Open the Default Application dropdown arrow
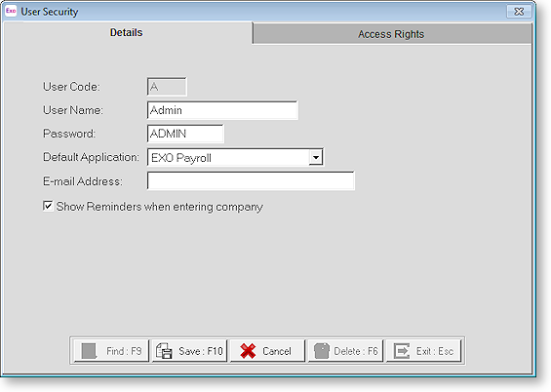Screen dimensions: 551x392 click(x=316, y=157)
